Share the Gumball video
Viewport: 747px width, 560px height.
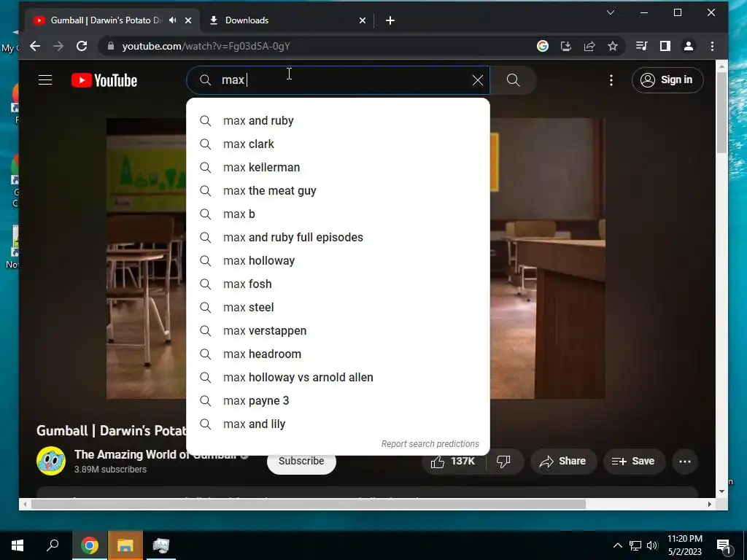pyautogui.click(x=563, y=461)
